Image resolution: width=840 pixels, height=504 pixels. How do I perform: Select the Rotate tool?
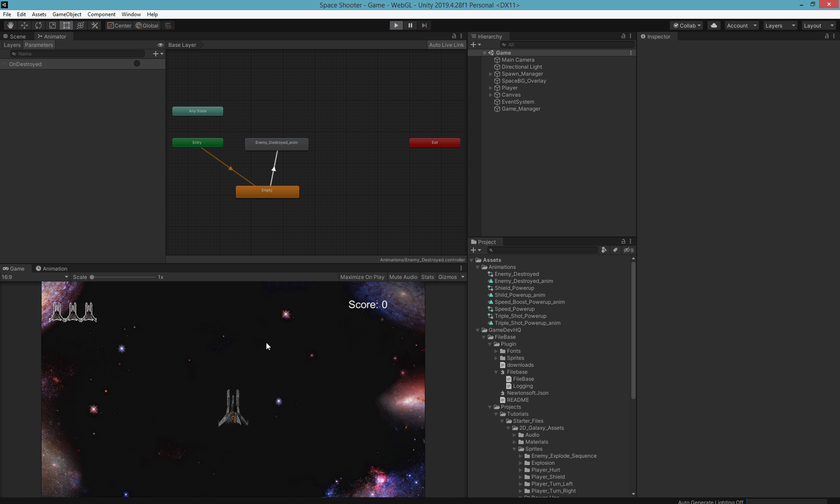click(x=38, y=25)
